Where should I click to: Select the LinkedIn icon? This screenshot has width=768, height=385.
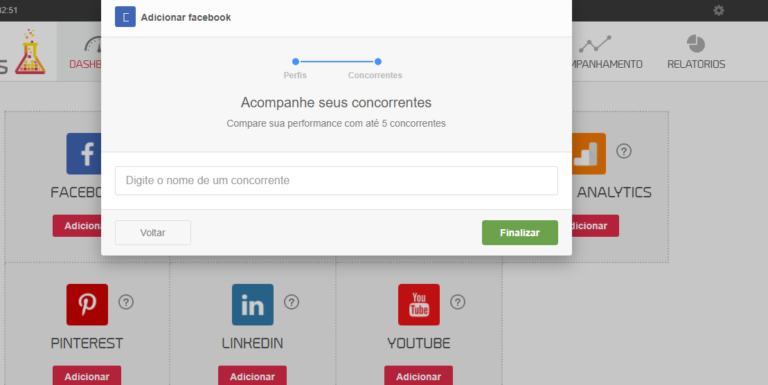pyautogui.click(x=253, y=305)
